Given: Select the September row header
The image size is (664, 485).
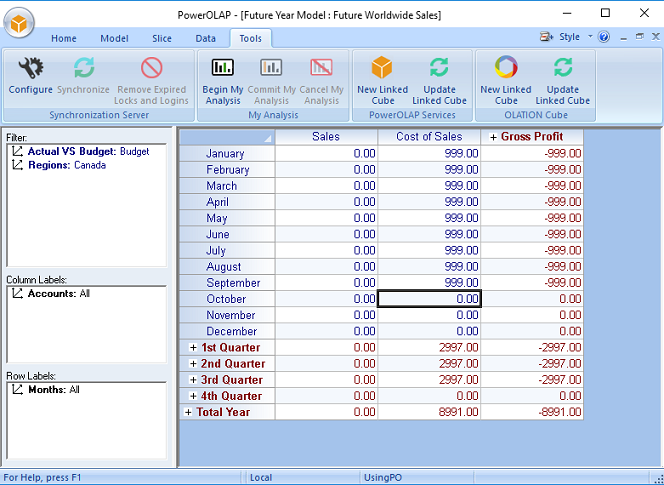Looking at the screenshot, I should (x=227, y=283).
